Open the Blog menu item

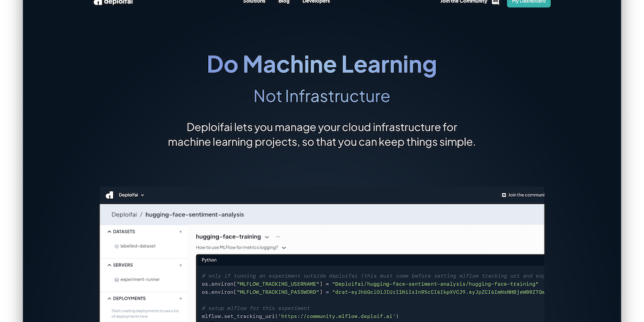tap(284, 2)
